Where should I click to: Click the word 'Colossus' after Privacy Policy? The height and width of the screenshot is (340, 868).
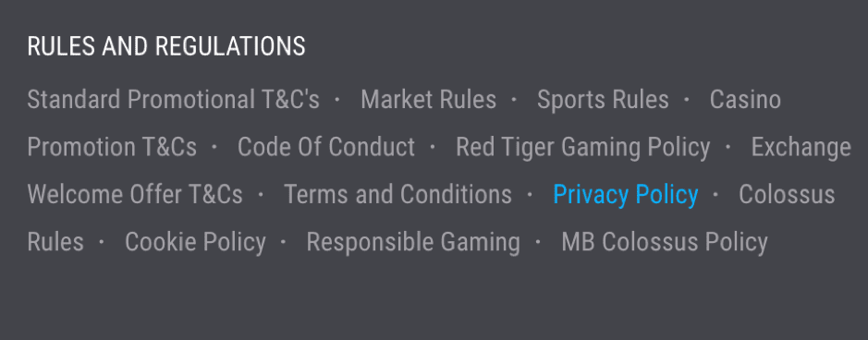(787, 195)
